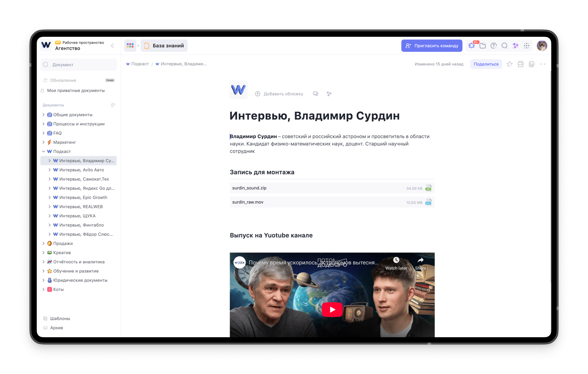Download the surdin_sound.zip file entry
Image resolution: width=588 pixels, height=374 pixels.
click(332, 188)
